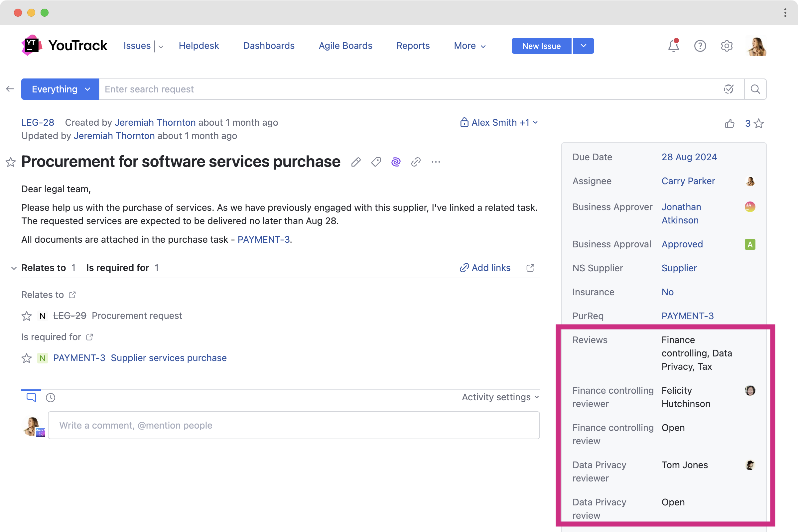Screen dimensions: 798x532
Task: Open the Everything search context dropdown
Action: [60, 89]
